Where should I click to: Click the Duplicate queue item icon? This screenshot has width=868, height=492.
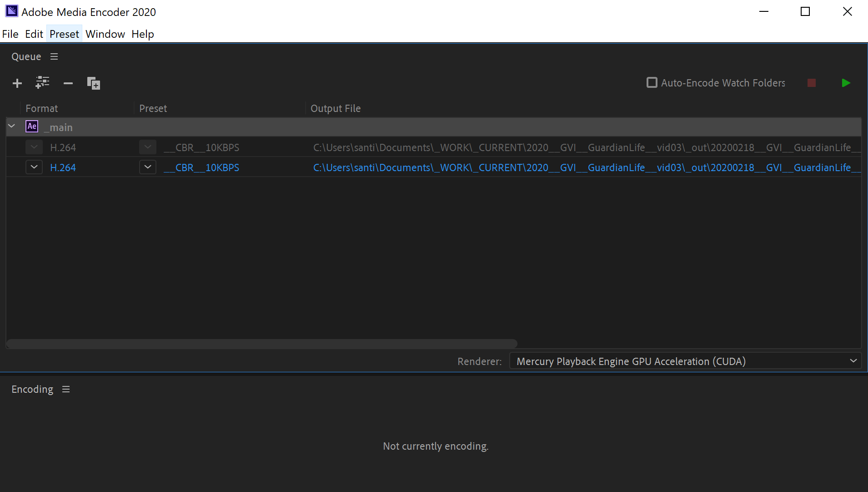click(x=94, y=83)
